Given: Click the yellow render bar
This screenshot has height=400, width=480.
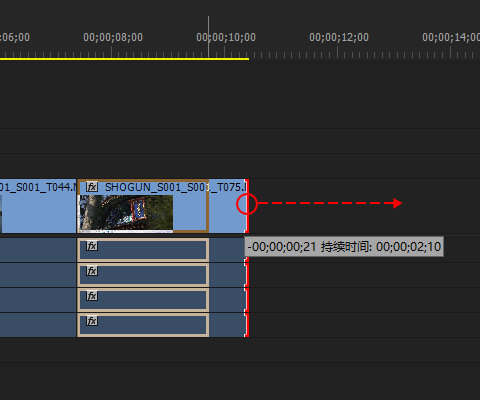Looking at the screenshot, I should [124, 59].
